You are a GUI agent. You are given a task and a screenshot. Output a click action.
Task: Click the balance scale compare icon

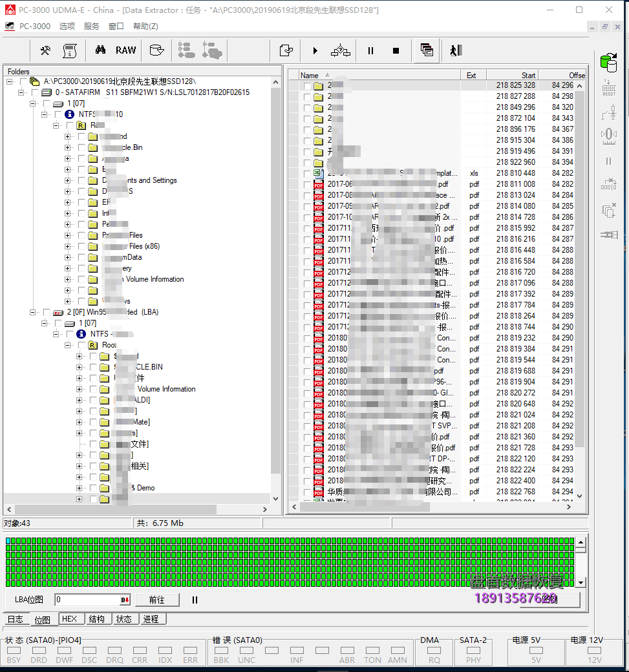point(341,50)
